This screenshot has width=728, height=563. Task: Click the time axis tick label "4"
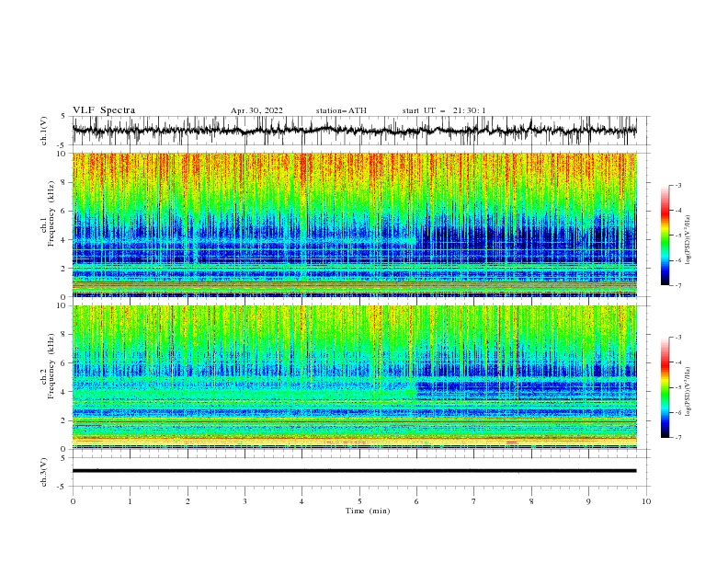click(301, 501)
